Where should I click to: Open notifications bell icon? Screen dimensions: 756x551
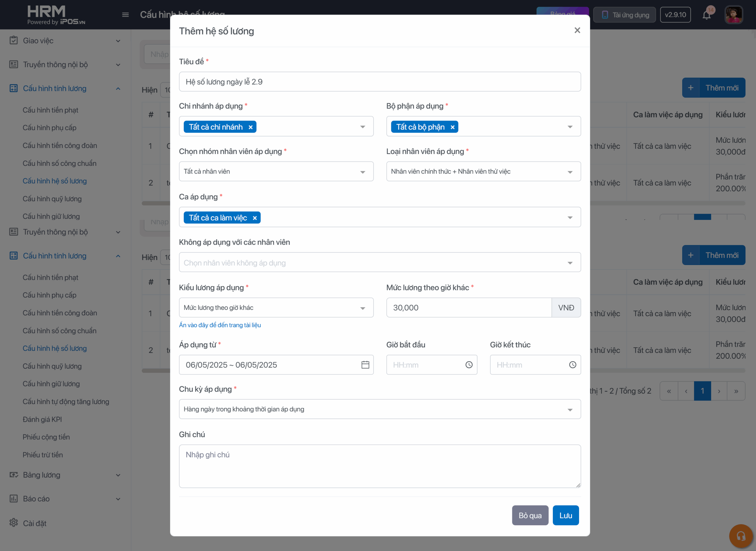coord(706,15)
